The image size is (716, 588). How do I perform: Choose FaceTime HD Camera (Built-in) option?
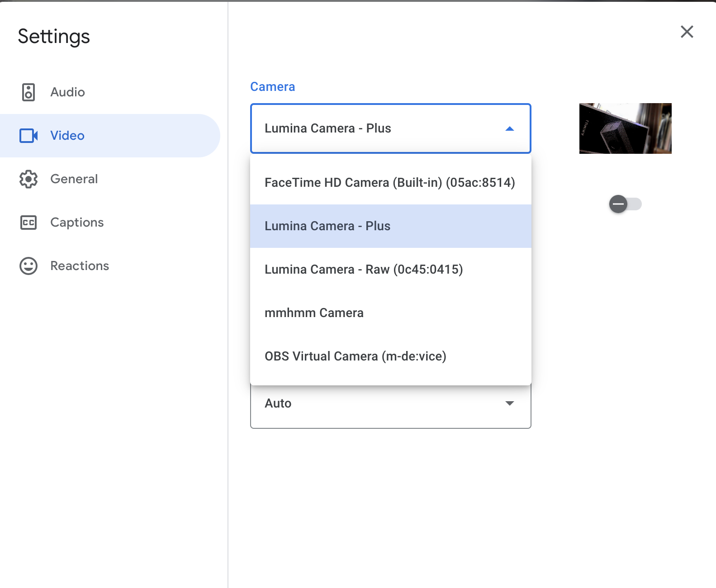pyautogui.click(x=391, y=183)
